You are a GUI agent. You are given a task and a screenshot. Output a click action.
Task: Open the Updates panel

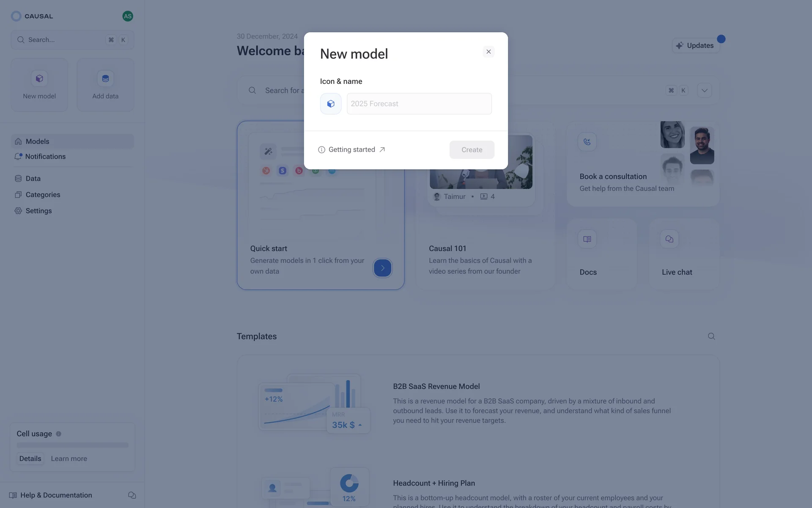pyautogui.click(x=695, y=46)
